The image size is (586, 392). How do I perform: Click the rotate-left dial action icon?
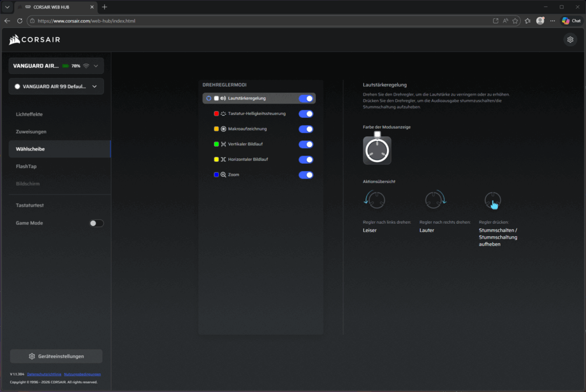pos(375,200)
